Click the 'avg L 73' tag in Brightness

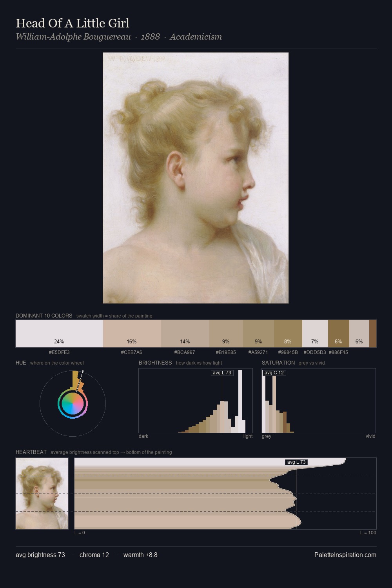click(x=222, y=373)
